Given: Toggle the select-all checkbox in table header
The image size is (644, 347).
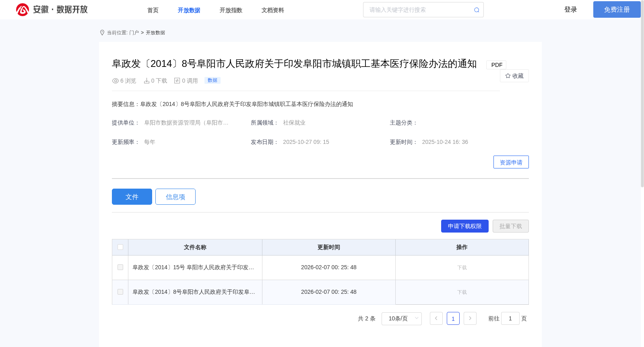Looking at the screenshot, I should pos(120,247).
